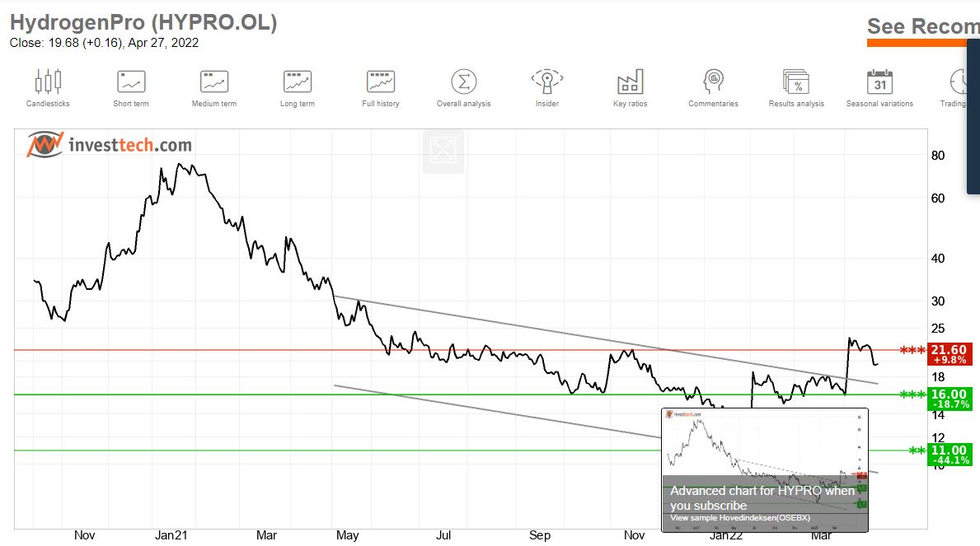This screenshot has height=546, width=980.
Task: Click the 40 price axis value
Action: (x=937, y=258)
